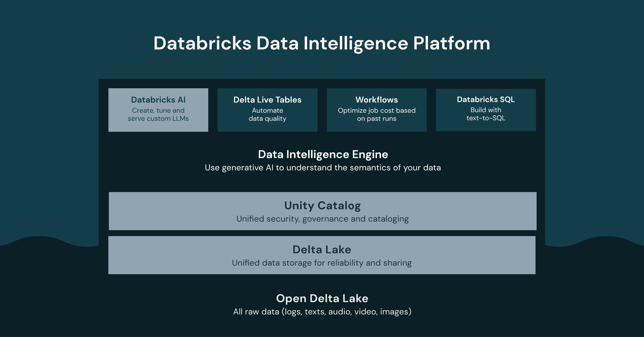
Task: Click the Delta Lake heading in the storage bar
Action: click(322, 250)
